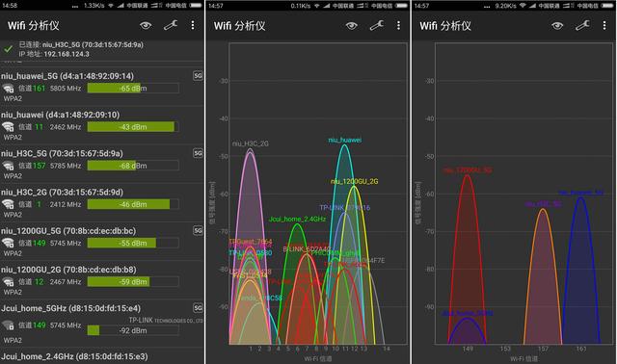Select the niu_H3C_5G (70:3d:15:67:5d:9a) list entry
The width and height of the screenshot is (617, 364).
(102, 164)
